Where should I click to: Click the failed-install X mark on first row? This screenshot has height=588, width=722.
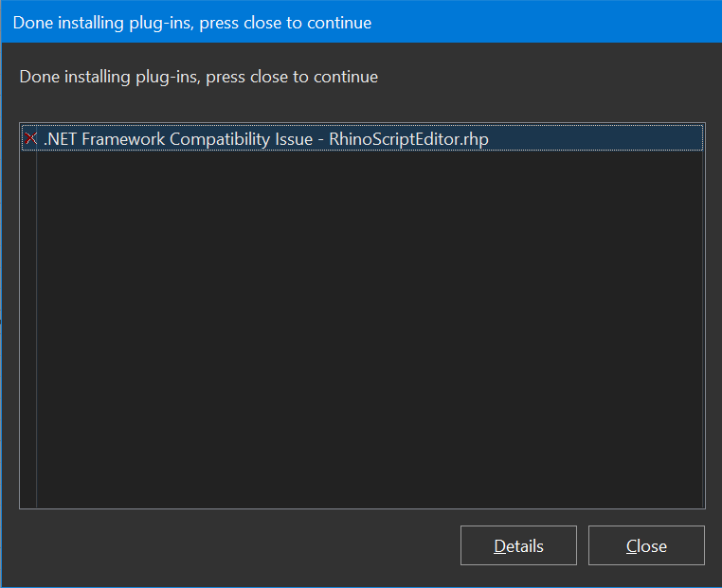pyautogui.click(x=30, y=139)
